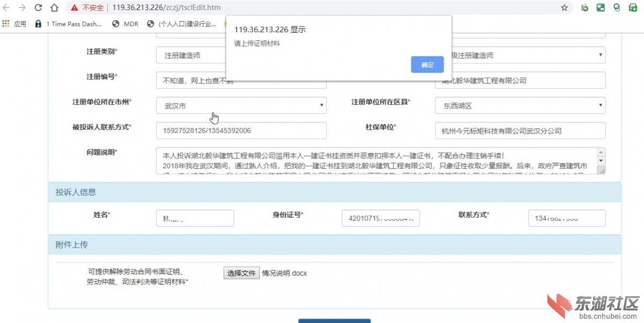
Task: Click the 注册单位所在市州 label
Action: pyautogui.click(x=102, y=102)
